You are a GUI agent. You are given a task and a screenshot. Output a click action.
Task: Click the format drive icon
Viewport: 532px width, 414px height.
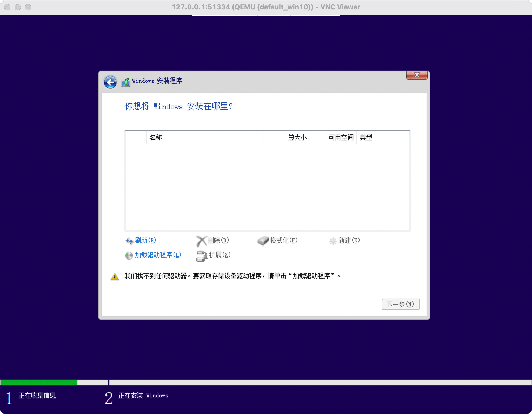point(263,241)
